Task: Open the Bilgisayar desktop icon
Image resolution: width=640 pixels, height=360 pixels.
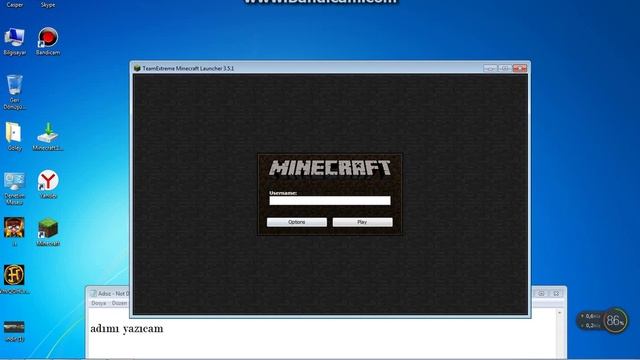Action: [x=15, y=40]
